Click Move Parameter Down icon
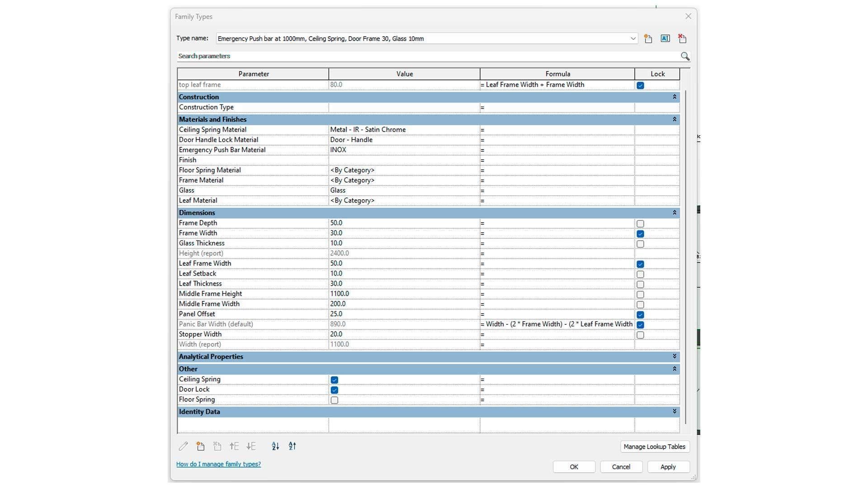Image resolution: width=868 pixels, height=488 pixels. click(251, 446)
